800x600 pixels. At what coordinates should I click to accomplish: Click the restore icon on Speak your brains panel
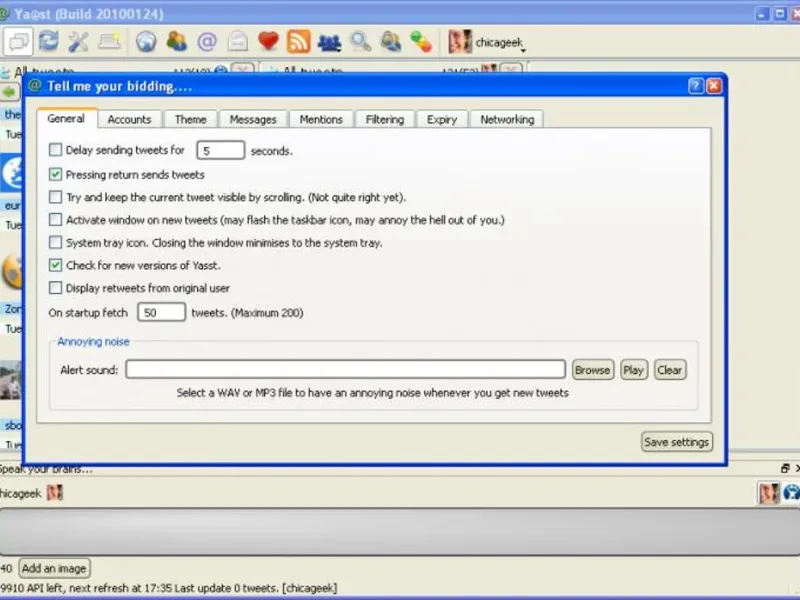tap(785, 468)
